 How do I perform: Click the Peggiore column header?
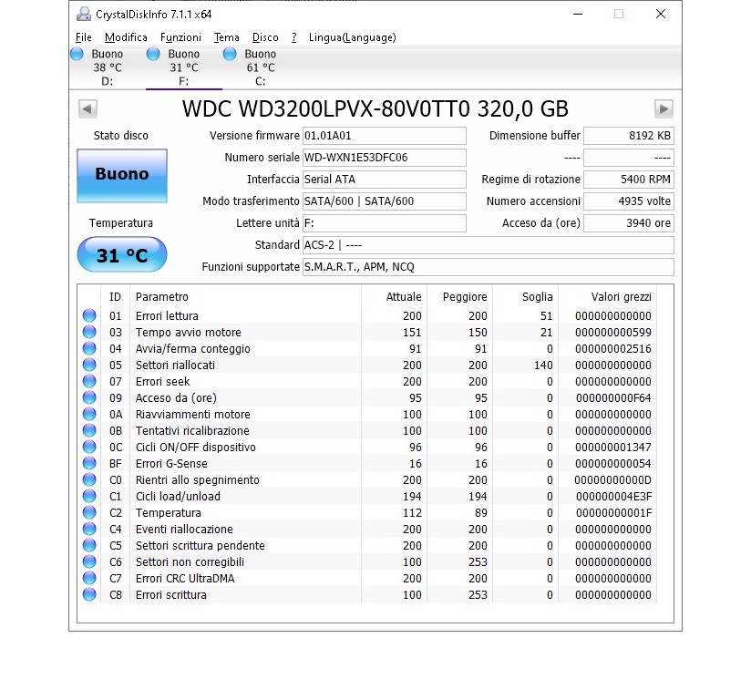[x=459, y=297]
